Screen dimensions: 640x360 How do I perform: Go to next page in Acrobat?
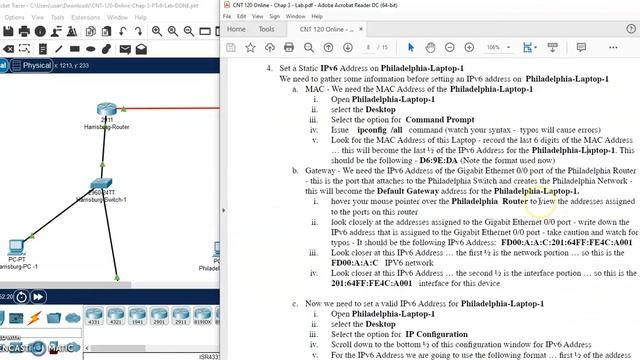348,48
